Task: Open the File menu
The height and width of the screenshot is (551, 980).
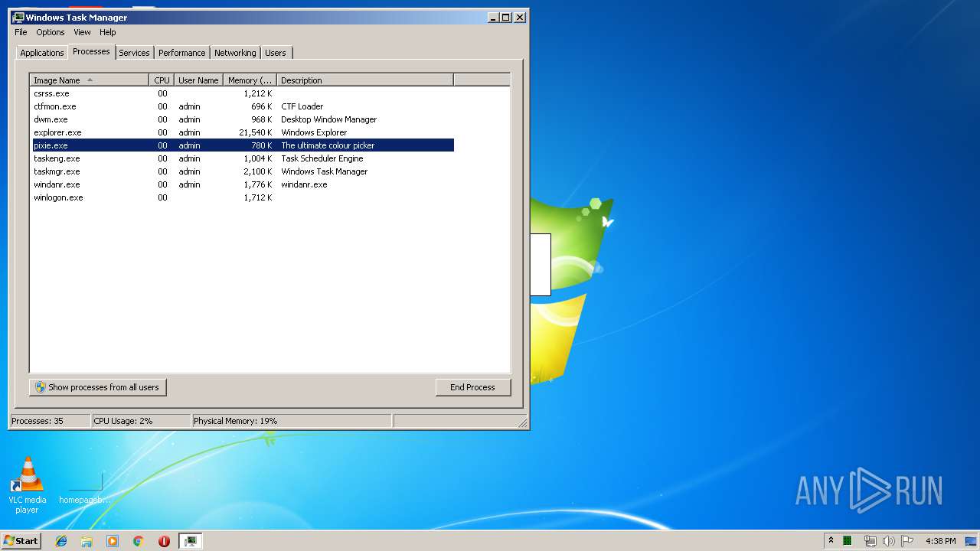Action: (x=21, y=32)
